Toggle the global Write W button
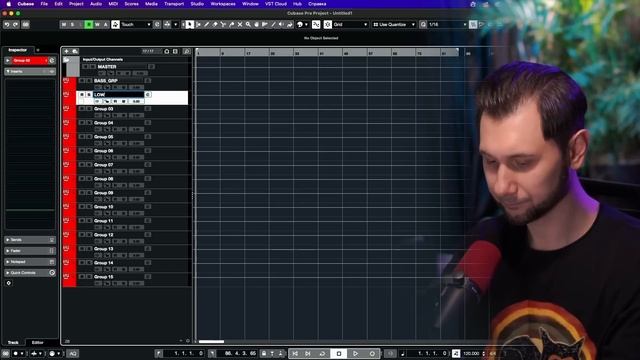The width and height of the screenshot is (640, 360). click(x=97, y=24)
